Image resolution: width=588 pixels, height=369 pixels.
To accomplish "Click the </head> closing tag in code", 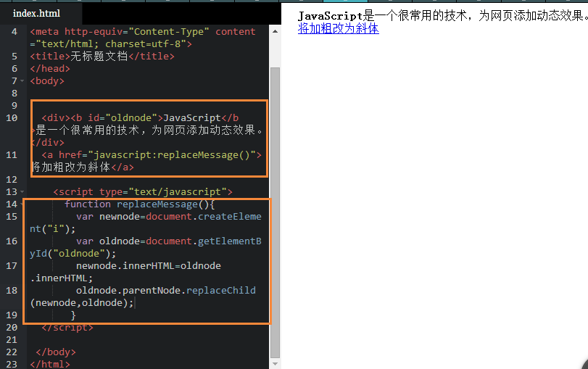I will tap(50, 69).
